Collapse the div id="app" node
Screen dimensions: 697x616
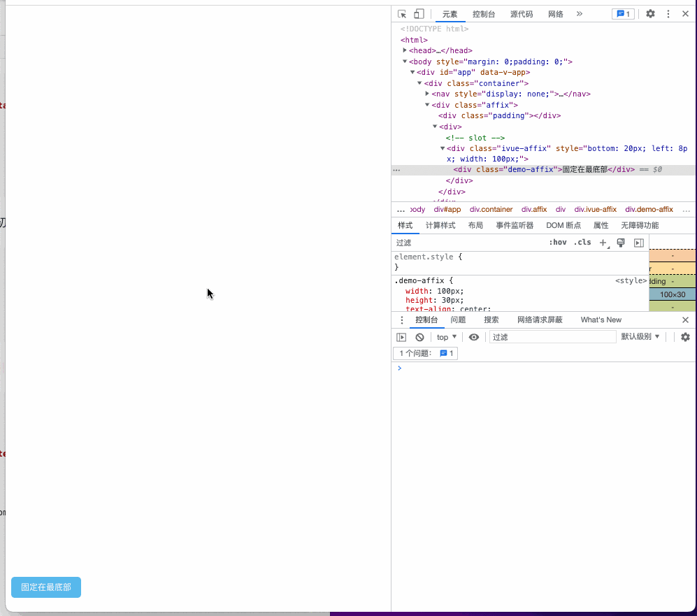tap(412, 73)
